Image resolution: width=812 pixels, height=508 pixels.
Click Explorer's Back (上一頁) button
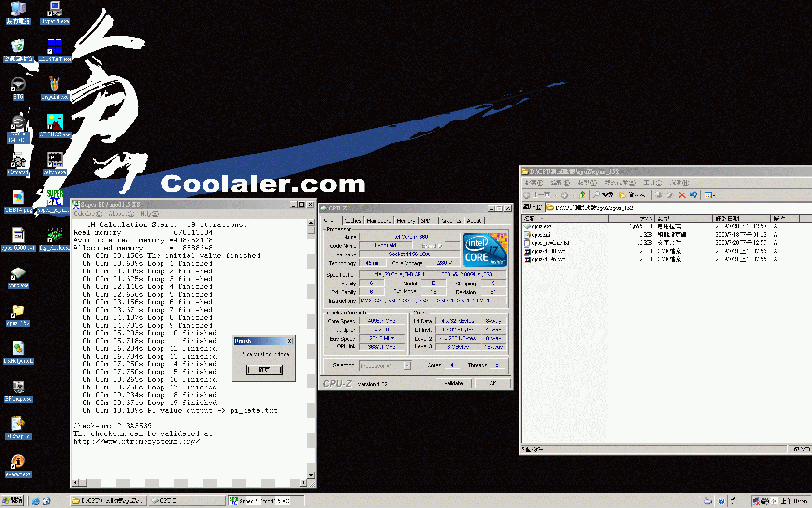tap(536, 195)
